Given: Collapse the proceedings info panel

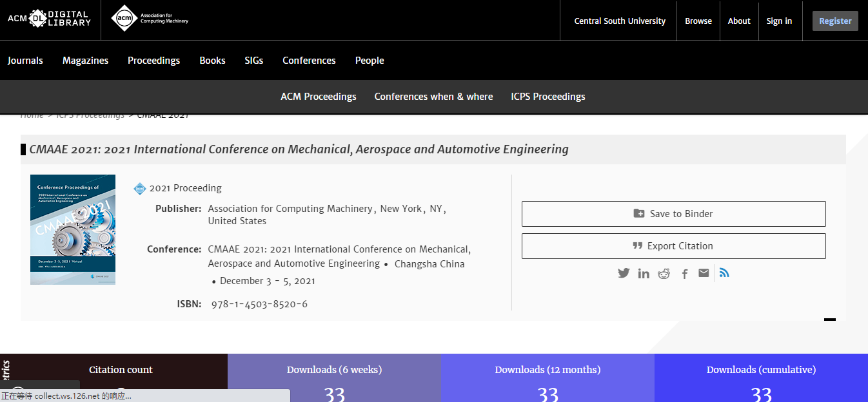Looking at the screenshot, I should (x=830, y=319).
